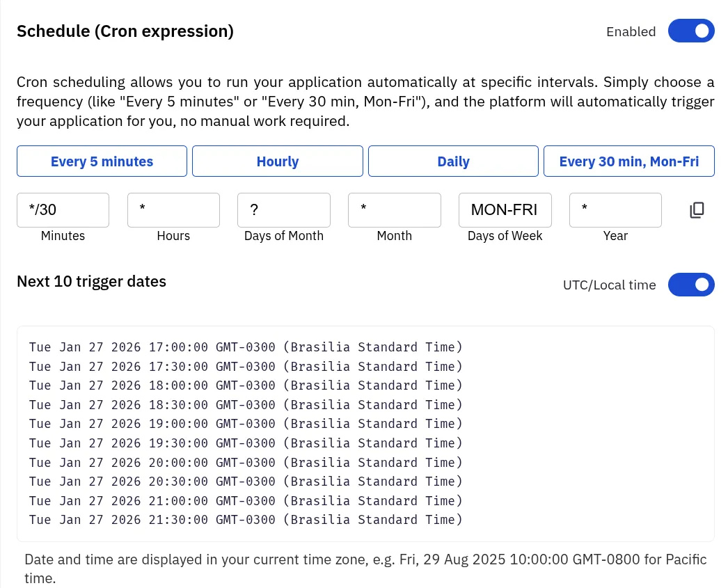This screenshot has height=588, width=728.
Task: Click the Schedule (Cron expression) heading
Action: pyautogui.click(x=125, y=31)
